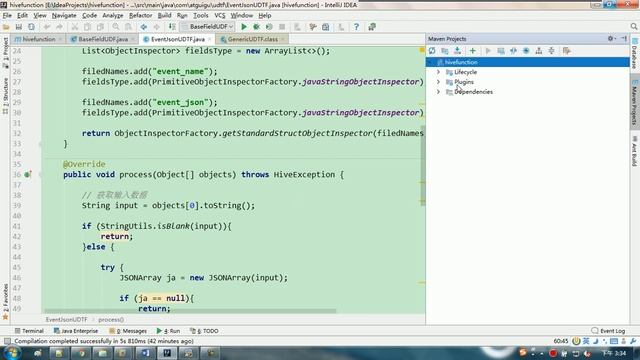Image resolution: width=640 pixels, height=360 pixels.
Task: Click the Find magnifier toolbar icon
Action: click(x=116, y=27)
